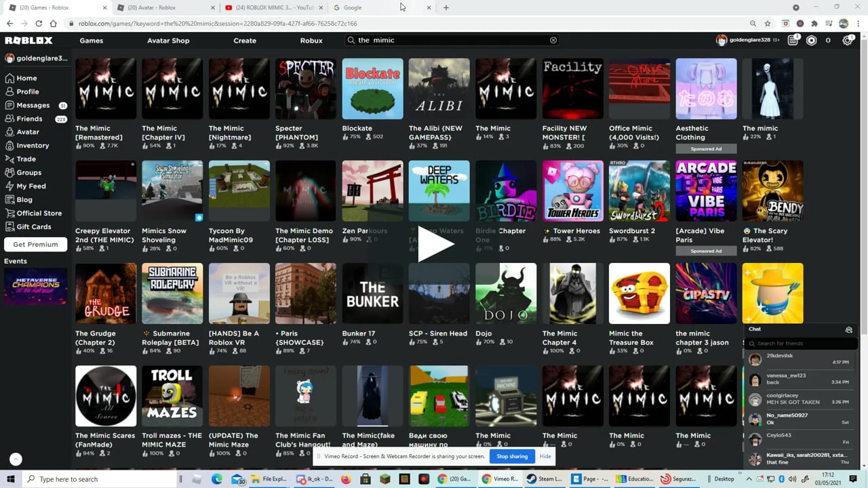The image size is (868, 488).
Task: Open Steam from the taskbar
Action: tap(544, 479)
